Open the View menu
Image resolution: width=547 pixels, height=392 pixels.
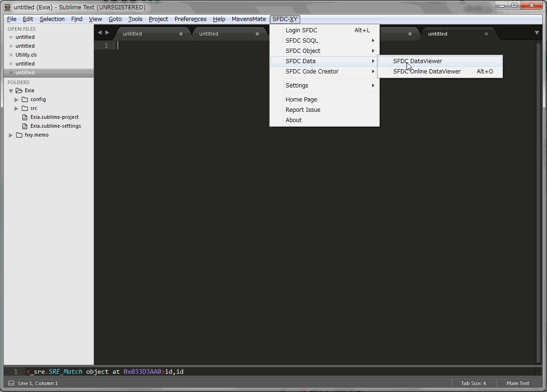tap(95, 19)
